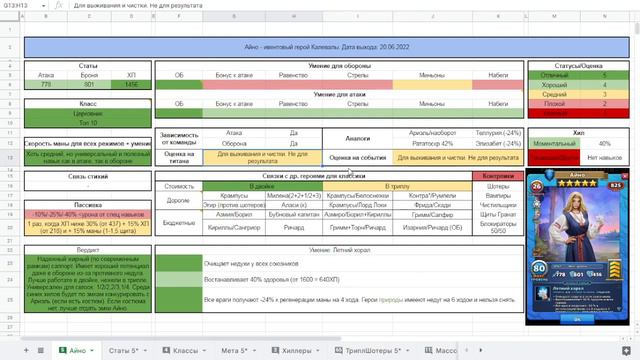The width and height of the screenshot is (640, 360).
Task: Click the 825 power badge on hero card
Action: tap(616, 185)
